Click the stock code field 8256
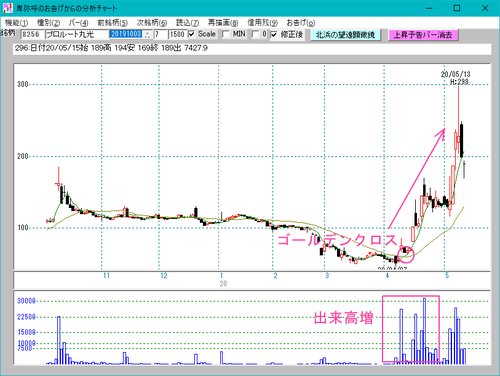This screenshot has height=376, width=500. point(32,34)
